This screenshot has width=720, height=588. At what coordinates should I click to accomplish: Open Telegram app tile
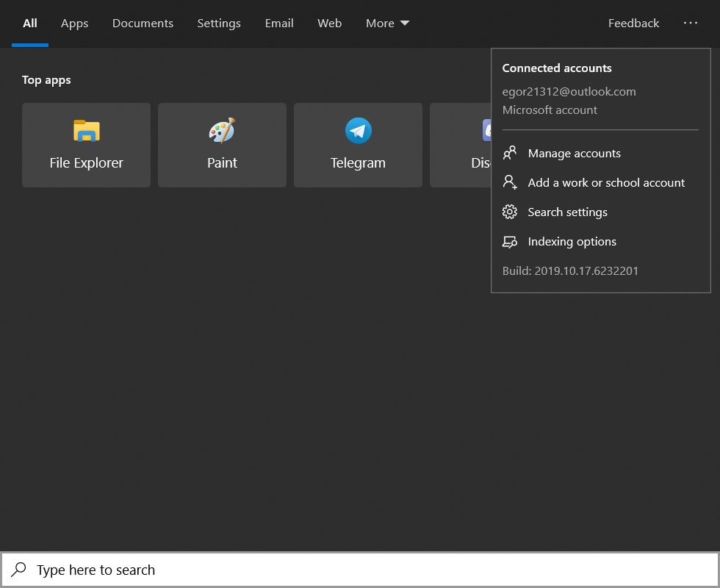pyautogui.click(x=359, y=146)
